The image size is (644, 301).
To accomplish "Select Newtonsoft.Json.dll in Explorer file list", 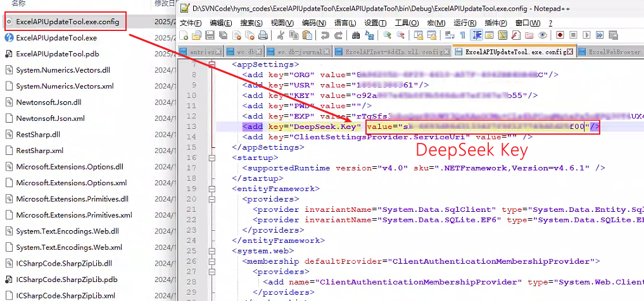I will (x=49, y=102).
